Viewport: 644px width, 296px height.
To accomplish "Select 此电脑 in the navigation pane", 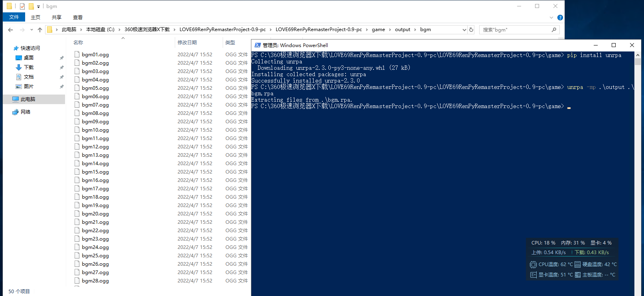I will pyautogui.click(x=28, y=99).
